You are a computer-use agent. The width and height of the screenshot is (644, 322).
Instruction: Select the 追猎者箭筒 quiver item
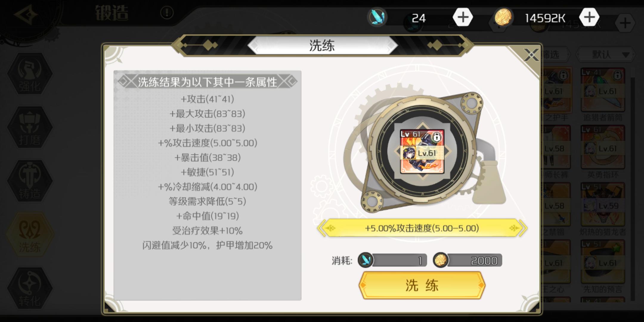point(603,94)
